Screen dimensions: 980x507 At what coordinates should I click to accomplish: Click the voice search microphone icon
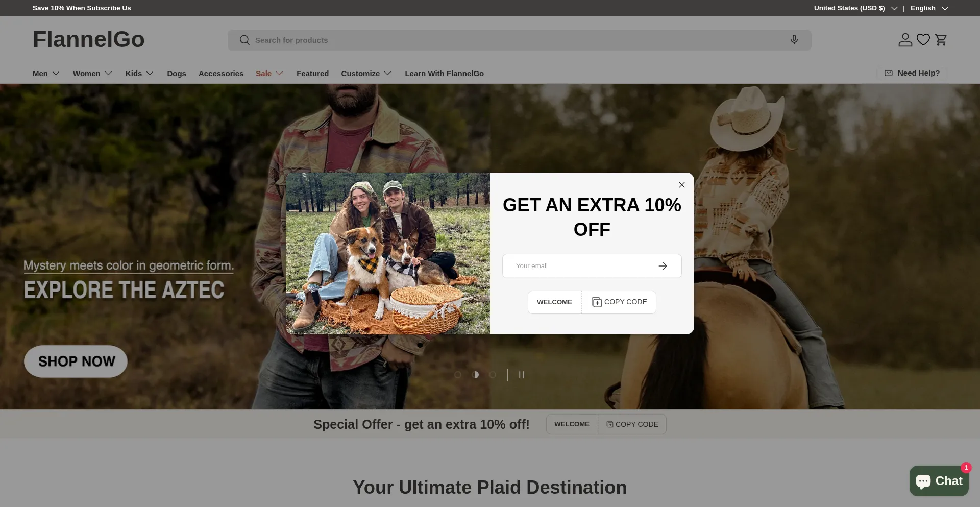pyautogui.click(x=794, y=40)
